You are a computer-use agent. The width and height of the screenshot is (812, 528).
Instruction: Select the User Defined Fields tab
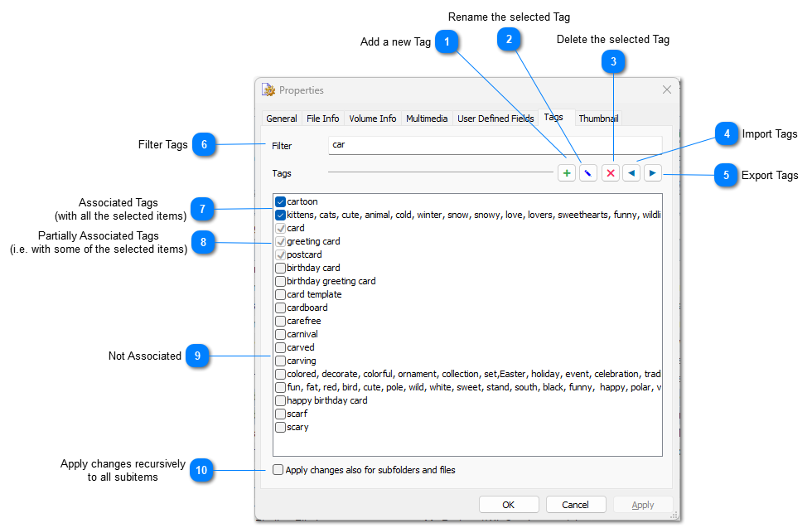pyautogui.click(x=495, y=119)
